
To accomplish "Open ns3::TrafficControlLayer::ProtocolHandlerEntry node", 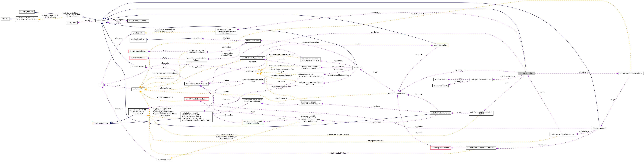I will (252, 101).
